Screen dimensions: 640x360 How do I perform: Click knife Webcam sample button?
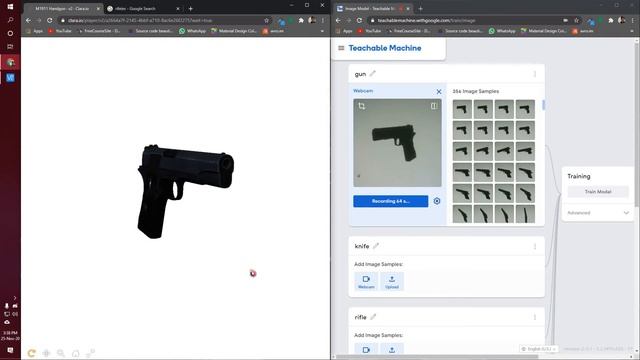pos(366,281)
